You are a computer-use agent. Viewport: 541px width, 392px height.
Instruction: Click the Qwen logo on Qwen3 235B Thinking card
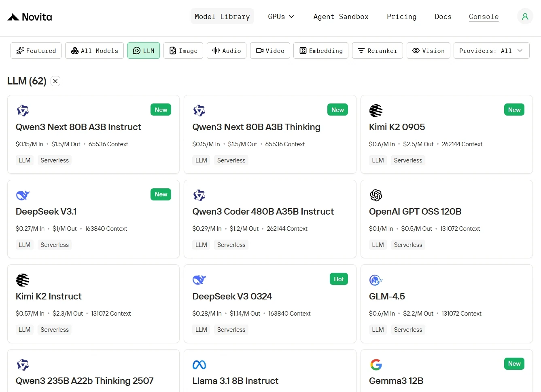(x=23, y=365)
